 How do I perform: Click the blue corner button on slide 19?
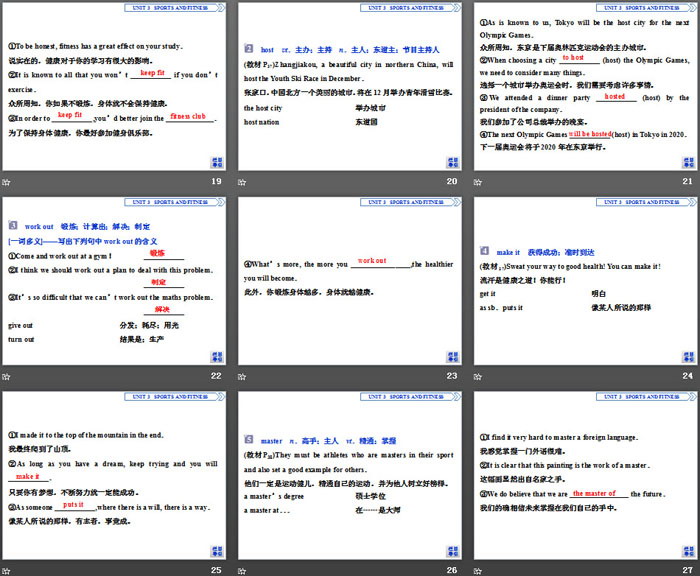(216, 162)
